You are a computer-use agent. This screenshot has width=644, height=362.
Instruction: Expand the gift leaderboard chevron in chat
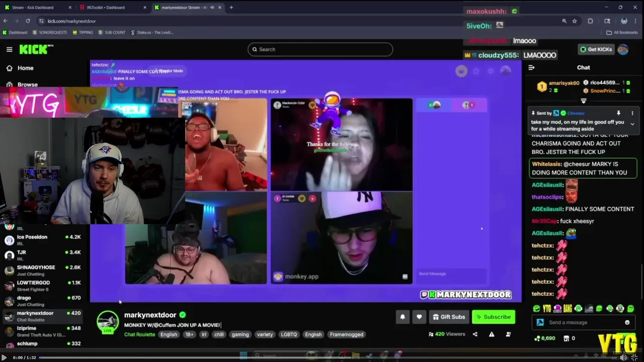(x=584, y=101)
